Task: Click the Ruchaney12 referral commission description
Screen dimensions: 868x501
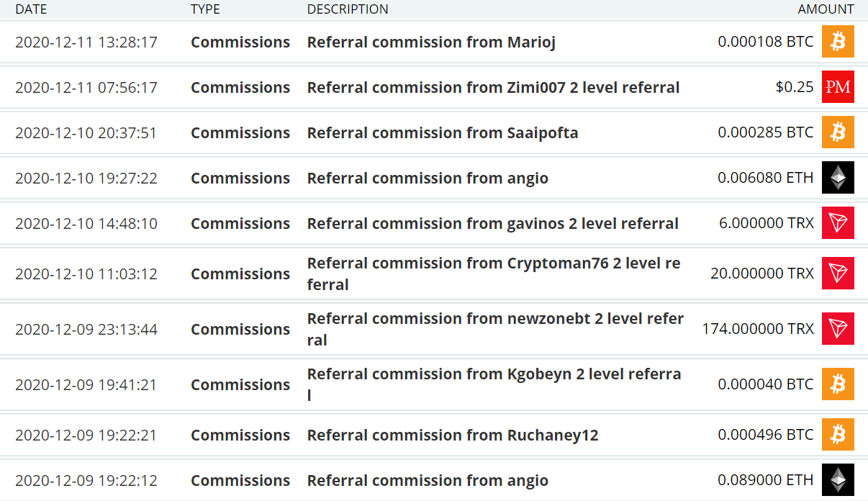Action: (453, 435)
